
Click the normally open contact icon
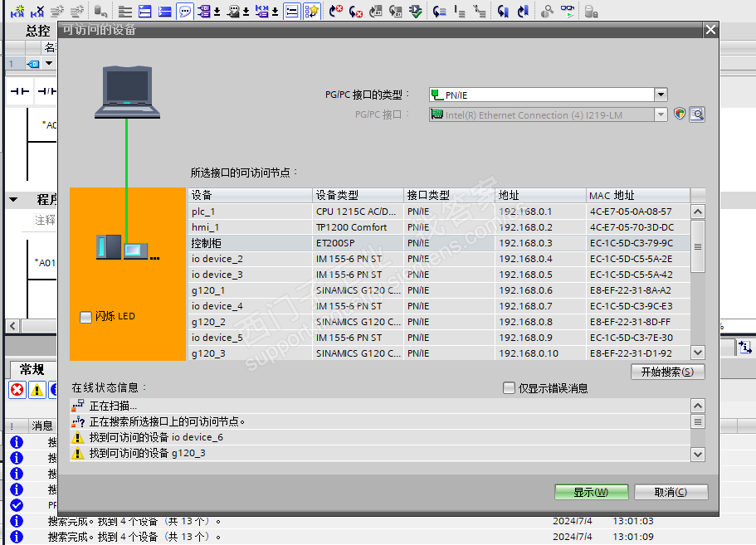pyautogui.click(x=20, y=90)
